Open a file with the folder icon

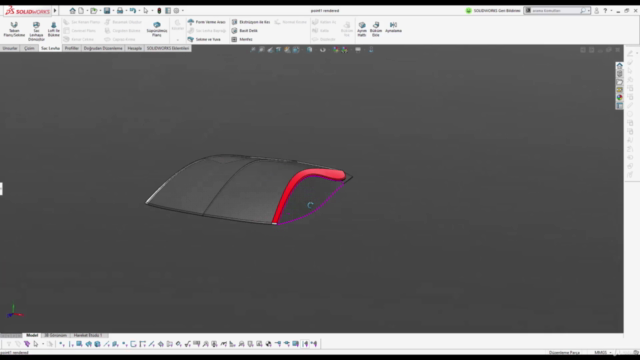pos(94,11)
